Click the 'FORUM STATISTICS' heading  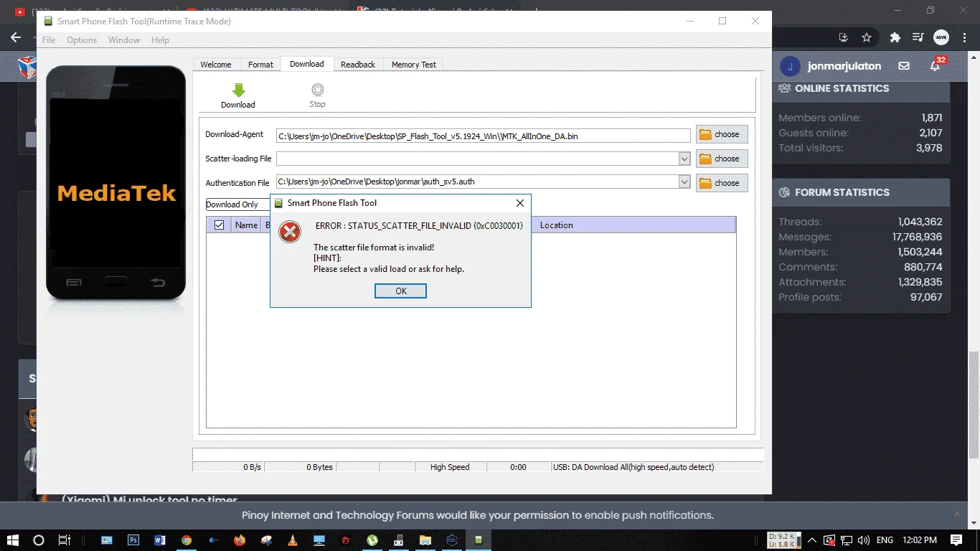tap(842, 192)
